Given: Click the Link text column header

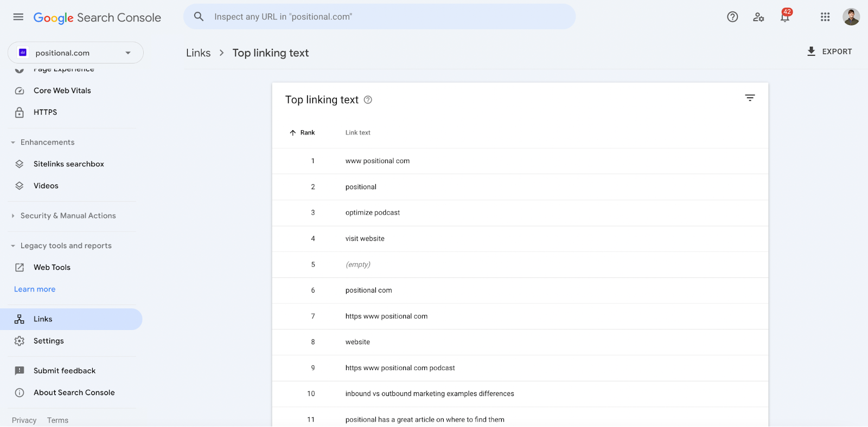Looking at the screenshot, I should [x=358, y=133].
